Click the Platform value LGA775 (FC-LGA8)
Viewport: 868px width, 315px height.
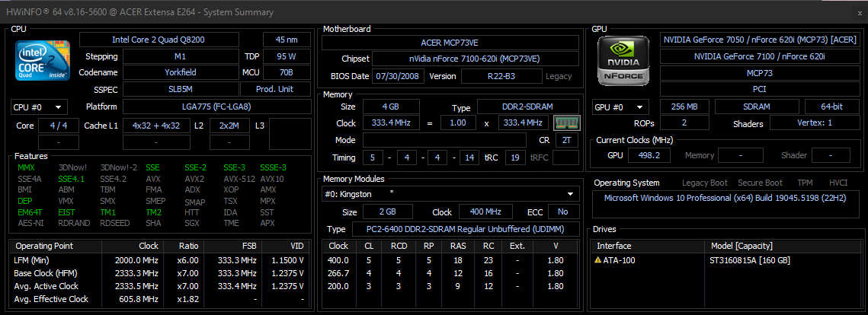216,107
